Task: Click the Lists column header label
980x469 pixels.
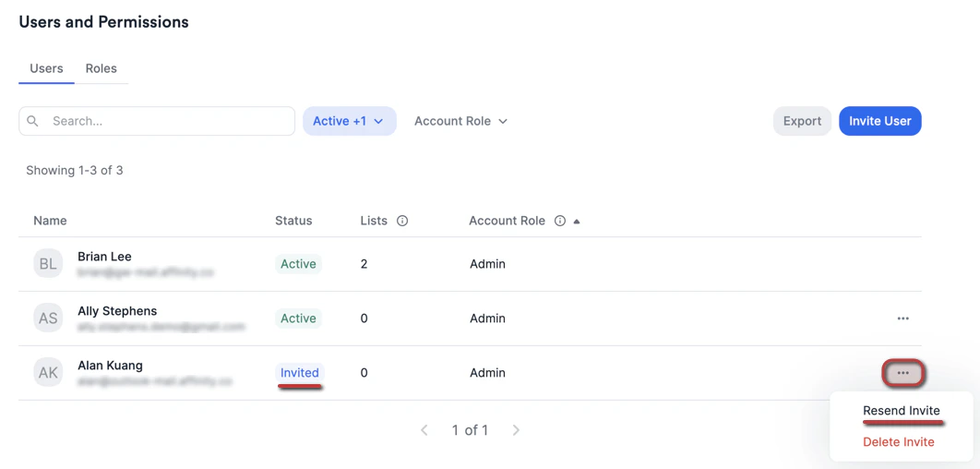Action: coord(374,221)
